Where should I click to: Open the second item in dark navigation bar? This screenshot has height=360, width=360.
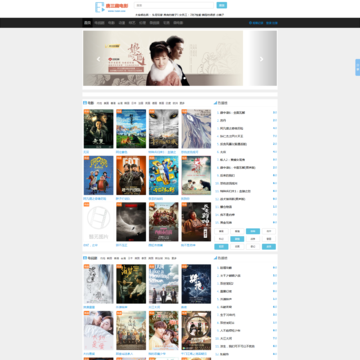point(99,23)
